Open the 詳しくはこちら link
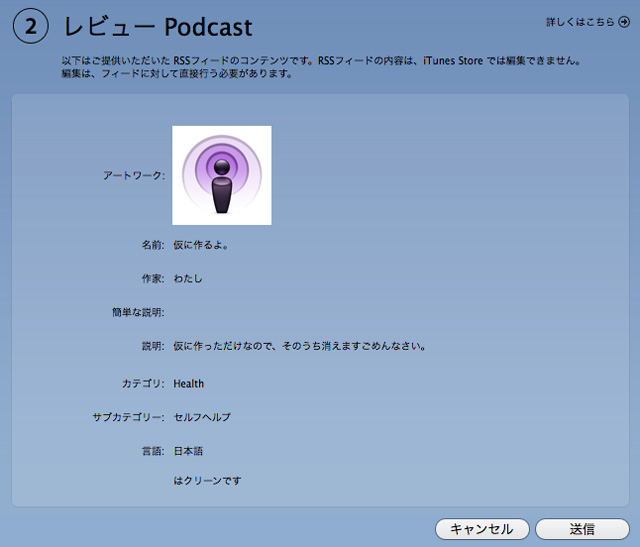Image resolution: width=640 pixels, height=547 pixels. [580, 22]
